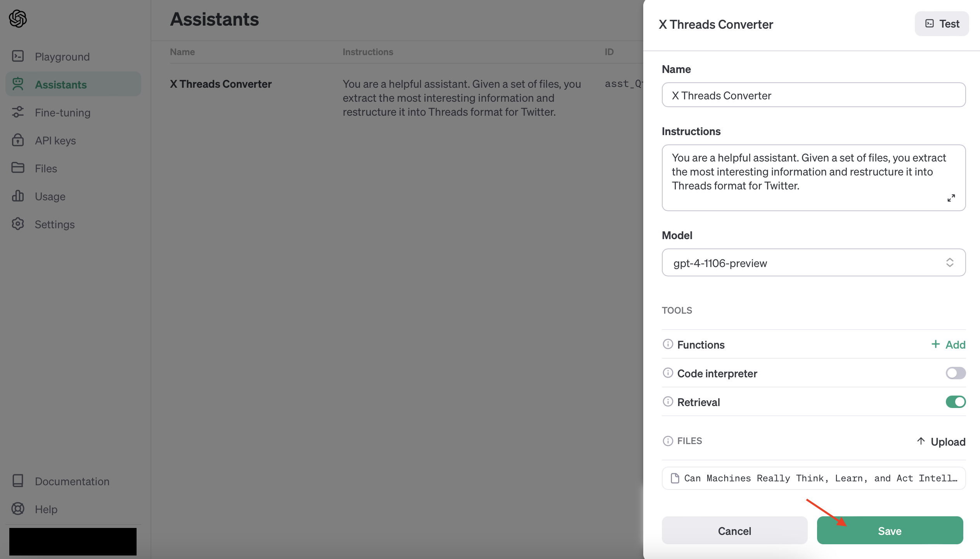
Task: Click the Functions info icon
Action: click(668, 344)
